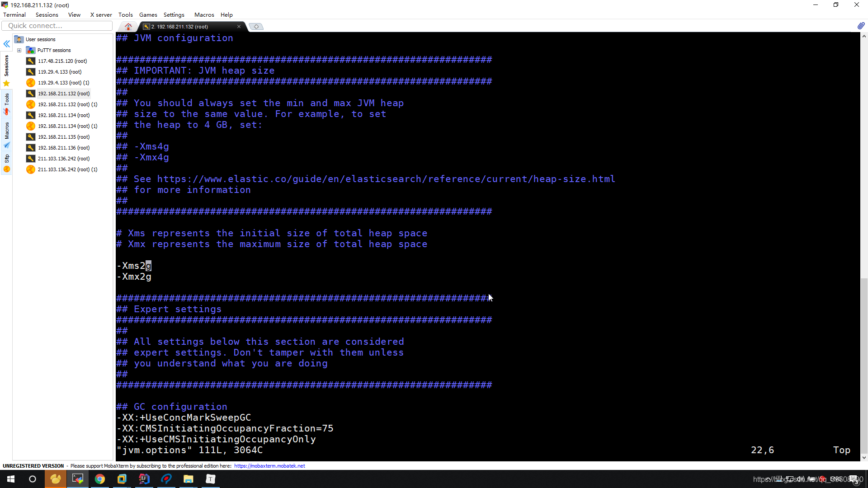Select the 192.168.211.132 root session icon
The width and height of the screenshot is (868, 488).
point(31,93)
